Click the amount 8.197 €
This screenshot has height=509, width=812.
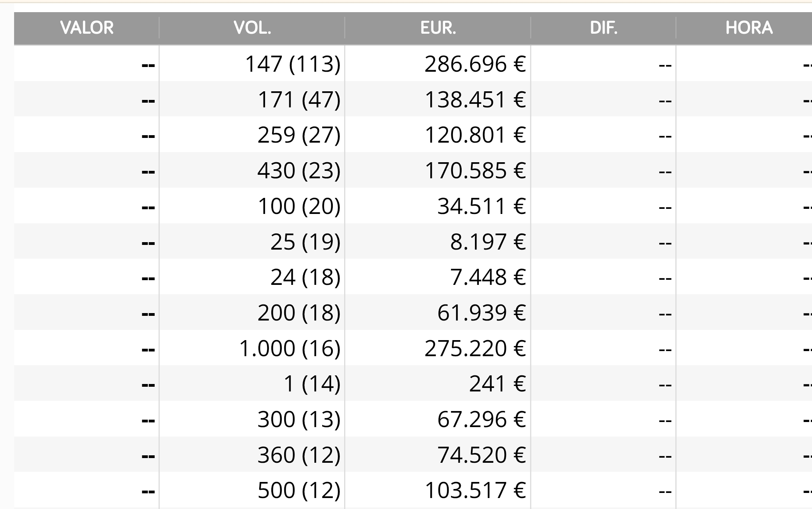[487, 241]
